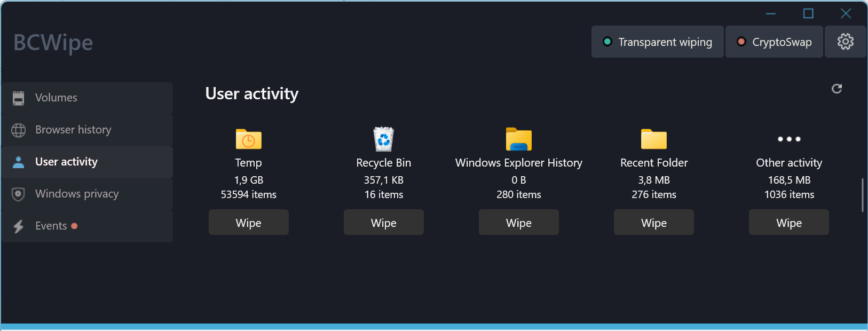
Task: Click the "3,8 MB" Recent Folder size
Action: 654,180
